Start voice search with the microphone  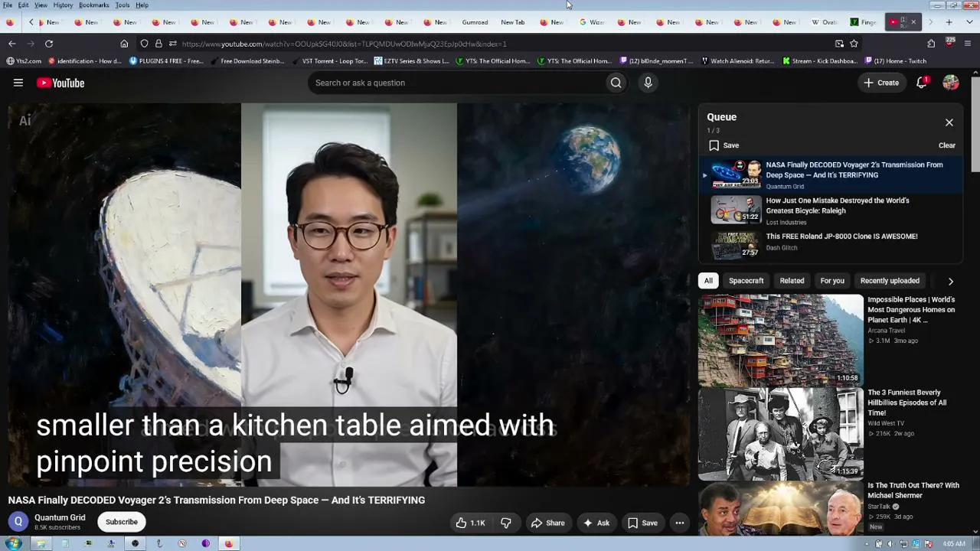point(648,83)
